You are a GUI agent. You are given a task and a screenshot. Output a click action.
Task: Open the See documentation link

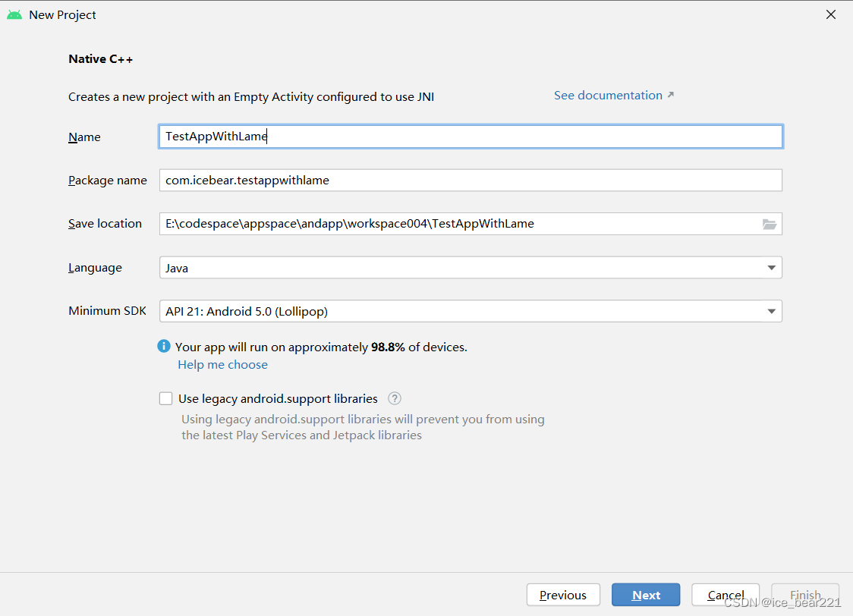tap(608, 95)
